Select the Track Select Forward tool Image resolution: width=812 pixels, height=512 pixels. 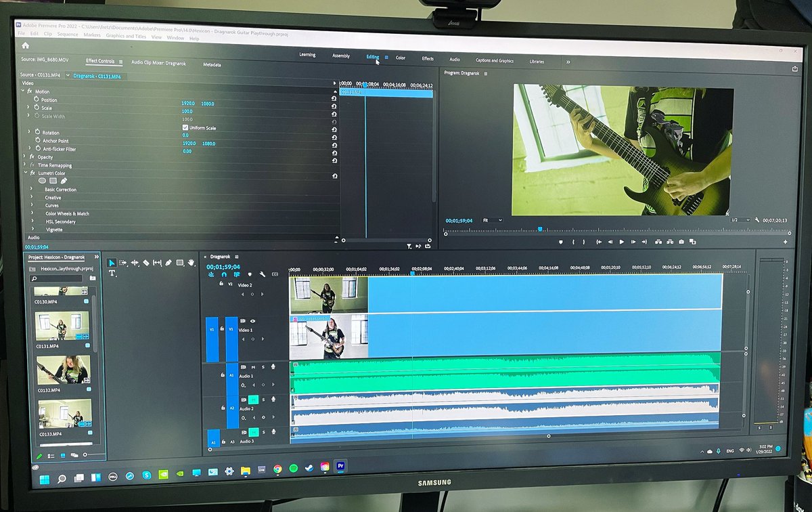[x=123, y=263]
